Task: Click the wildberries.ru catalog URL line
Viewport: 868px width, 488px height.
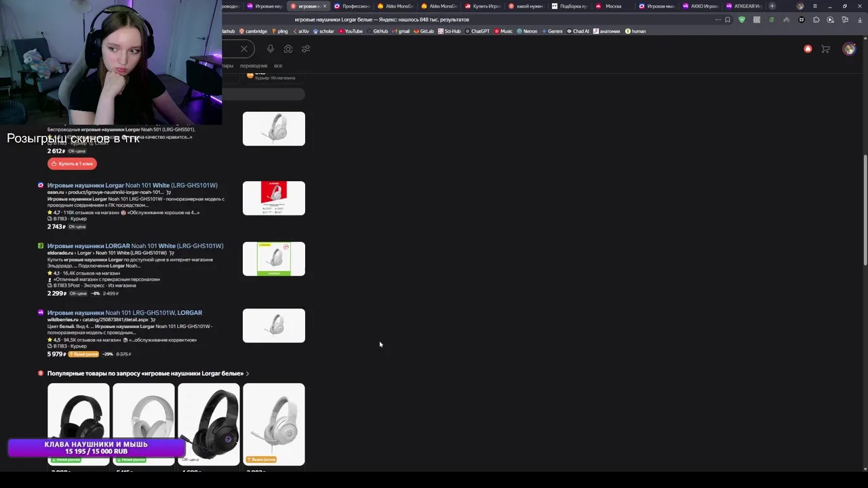Action: tap(98, 320)
